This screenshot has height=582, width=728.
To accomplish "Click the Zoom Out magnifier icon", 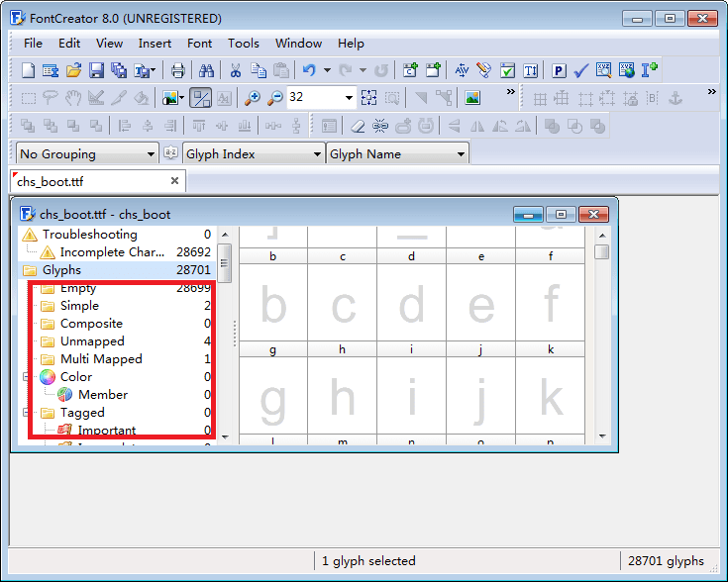I will (275, 98).
